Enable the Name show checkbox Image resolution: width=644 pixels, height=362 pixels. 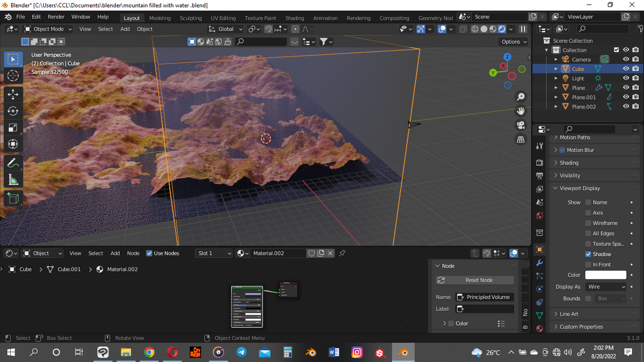pyautogui.click(x=588, y=202)
